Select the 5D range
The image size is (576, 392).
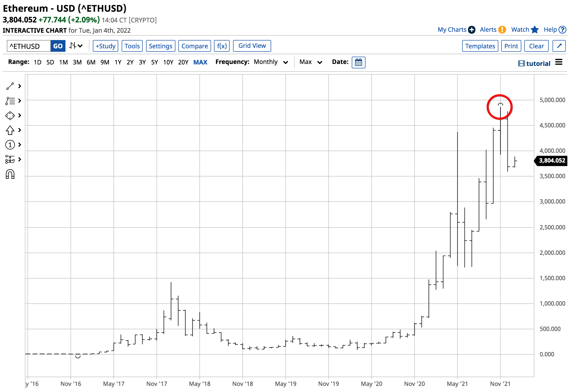pyautogui.click(x=50, y=62)
